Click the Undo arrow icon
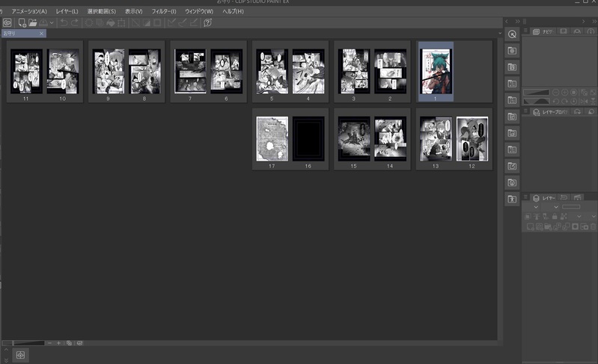Screen dimensions: 598x364 click(x=64, y=23)
